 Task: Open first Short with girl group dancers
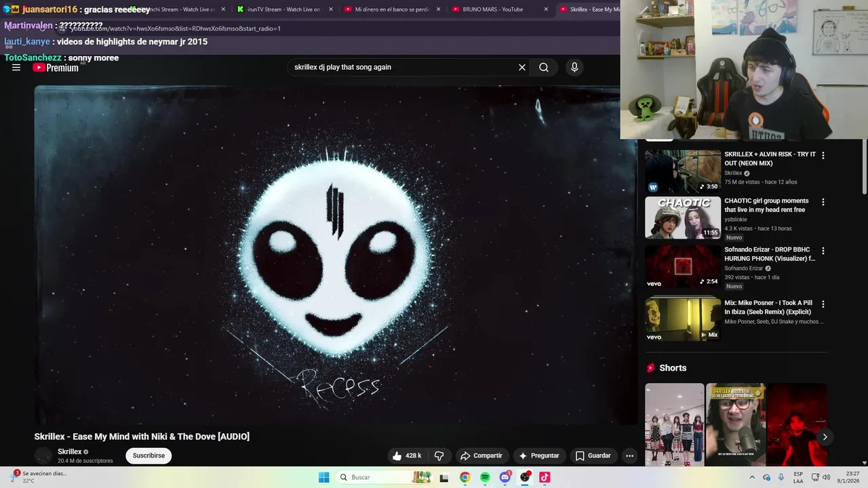675,425
